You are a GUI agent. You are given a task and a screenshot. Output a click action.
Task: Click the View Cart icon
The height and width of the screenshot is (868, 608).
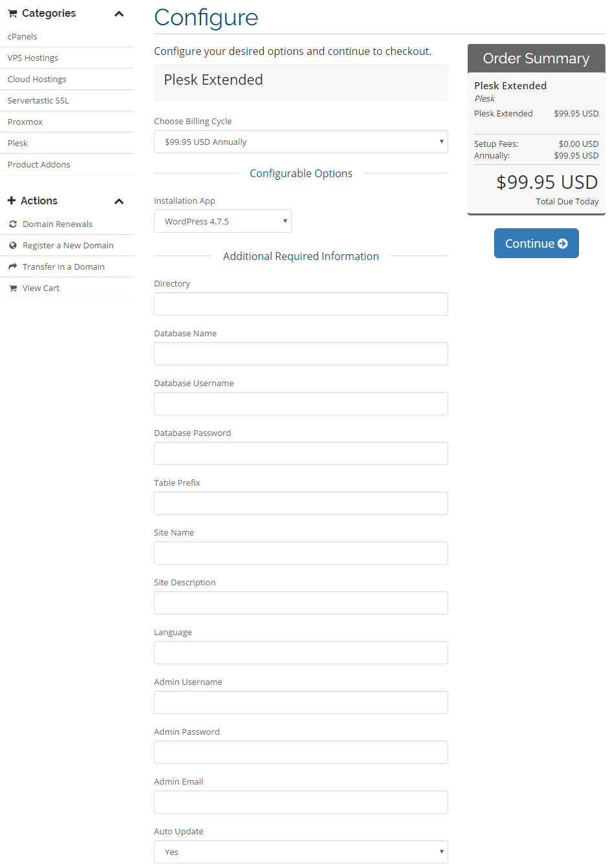(x=13, y=288)
